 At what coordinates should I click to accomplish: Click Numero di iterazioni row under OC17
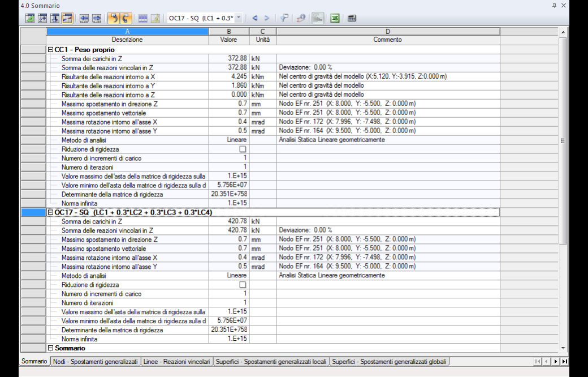(x=273, y=303)
